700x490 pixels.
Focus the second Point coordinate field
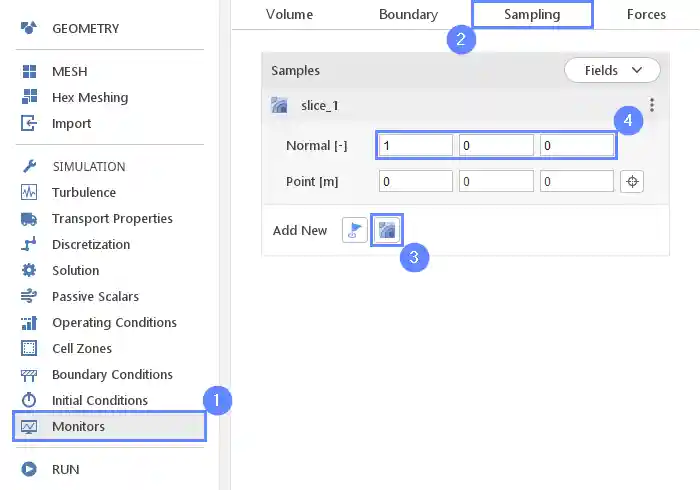[x=496, y=181]
